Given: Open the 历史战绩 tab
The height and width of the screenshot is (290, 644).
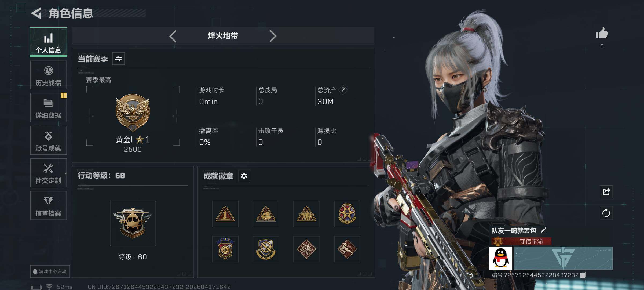Looking at the screenshot, I should pos(48,75).
